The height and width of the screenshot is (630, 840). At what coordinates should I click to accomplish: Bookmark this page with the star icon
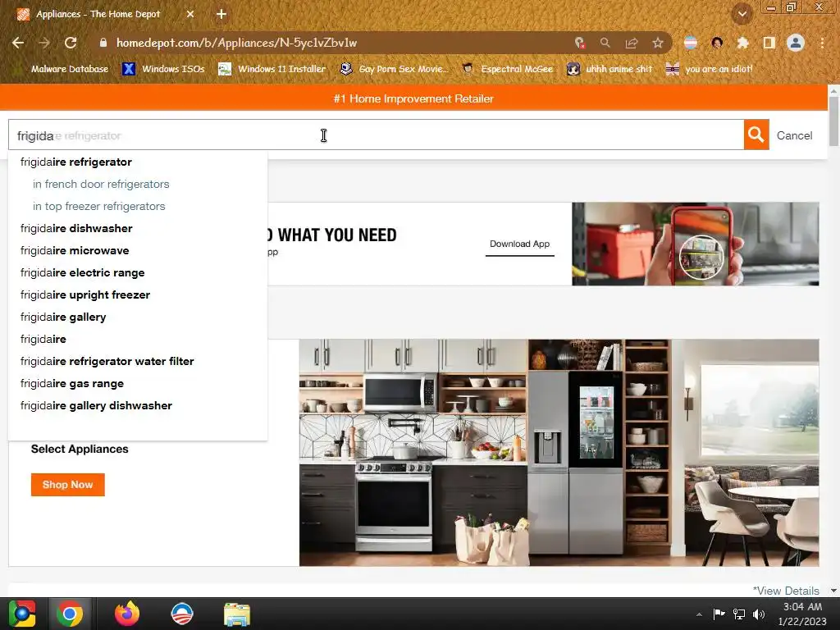click(658, 43)
